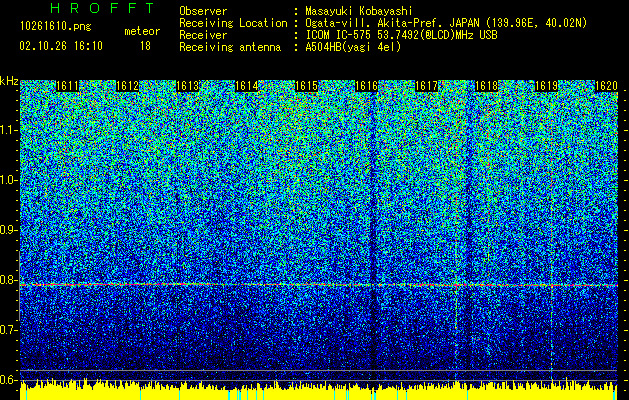Click the 0.9 frequency axis label

coord(9,230)
